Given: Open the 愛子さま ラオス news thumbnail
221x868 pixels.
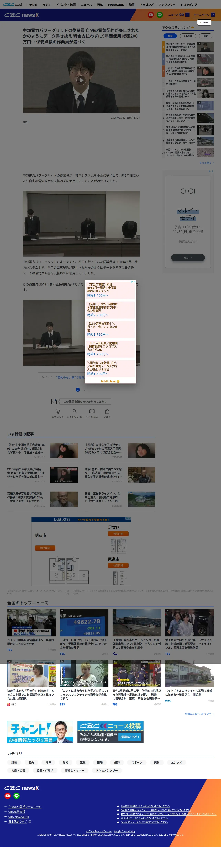Looking at the screenshot, I should [189, 623].
